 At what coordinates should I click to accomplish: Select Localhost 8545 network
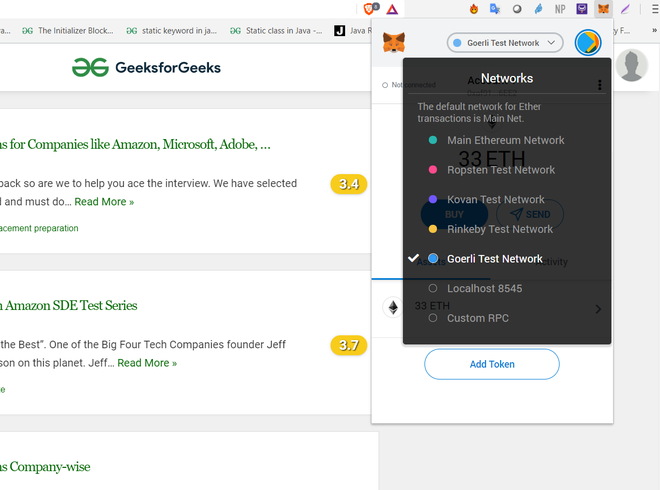[x=507, y=288]
